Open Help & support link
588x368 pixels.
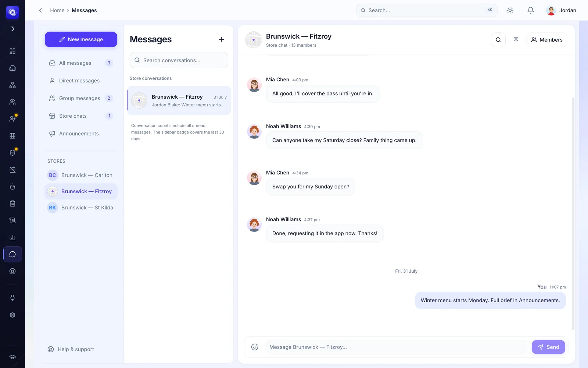pyautogui.click(x=71, y=349)
